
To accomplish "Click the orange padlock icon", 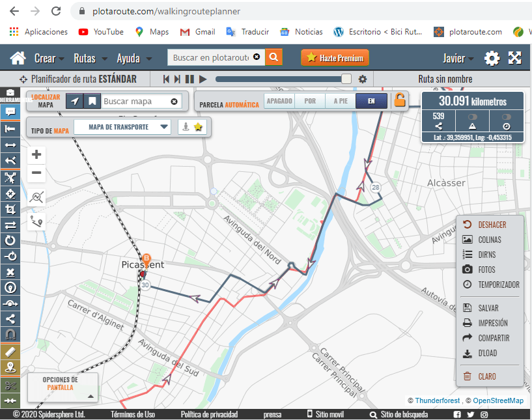I will (399, 100).
